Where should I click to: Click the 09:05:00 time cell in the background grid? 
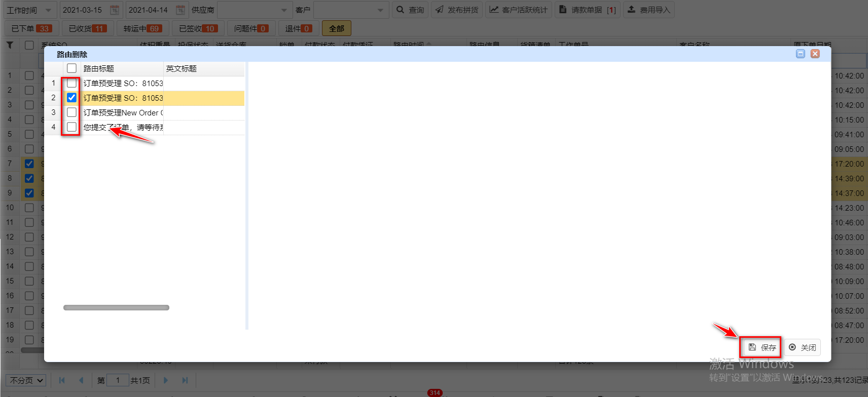tap(849, 149)
